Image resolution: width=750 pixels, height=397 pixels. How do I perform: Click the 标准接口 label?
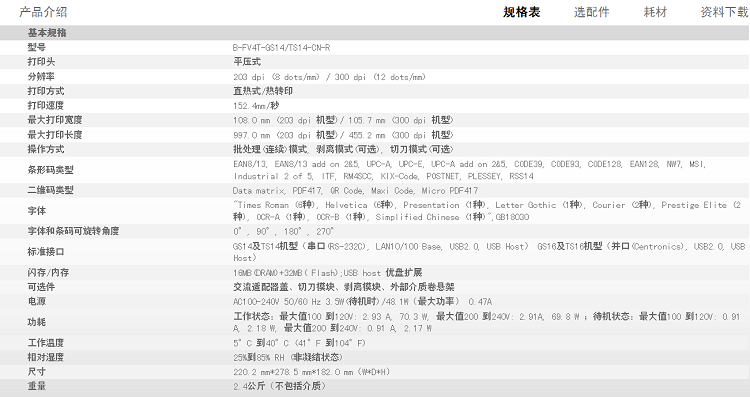click(46, 252)
